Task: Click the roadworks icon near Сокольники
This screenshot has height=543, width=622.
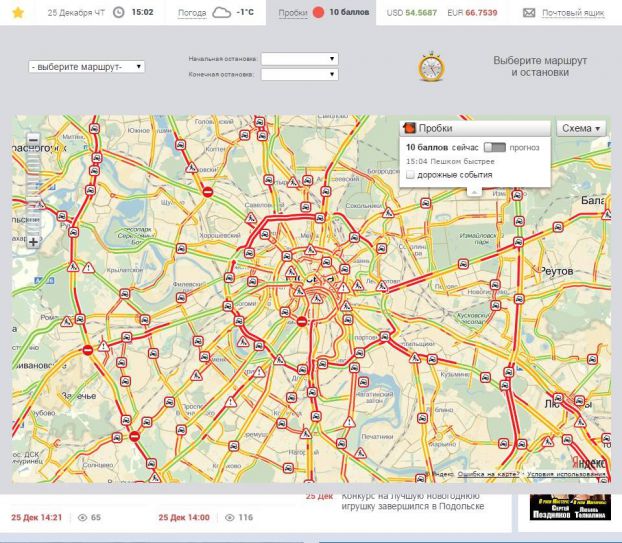Action: [388, 213]
